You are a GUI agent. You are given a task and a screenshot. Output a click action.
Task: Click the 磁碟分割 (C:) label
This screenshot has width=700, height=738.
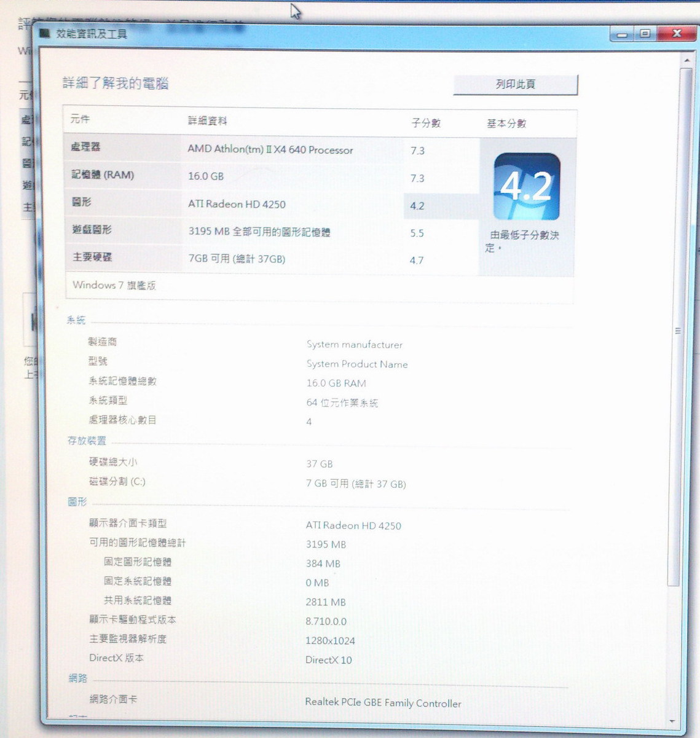coord(117,481)
